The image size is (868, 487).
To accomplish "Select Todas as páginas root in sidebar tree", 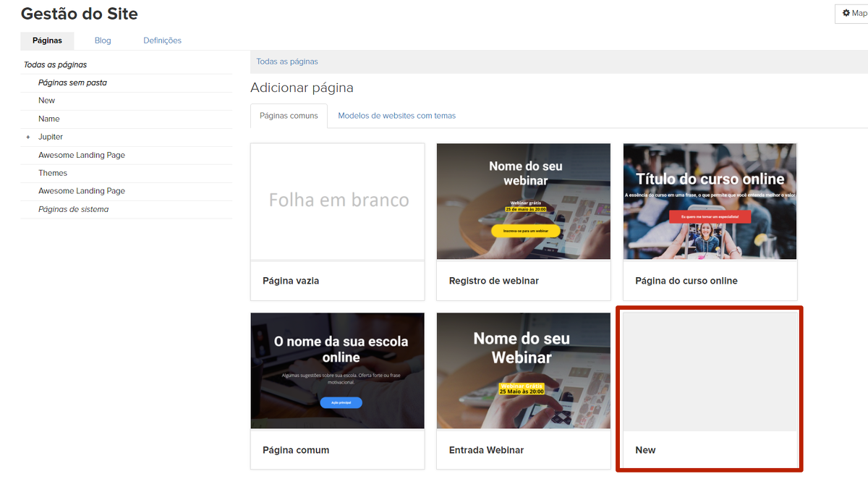I will (55, 64).
